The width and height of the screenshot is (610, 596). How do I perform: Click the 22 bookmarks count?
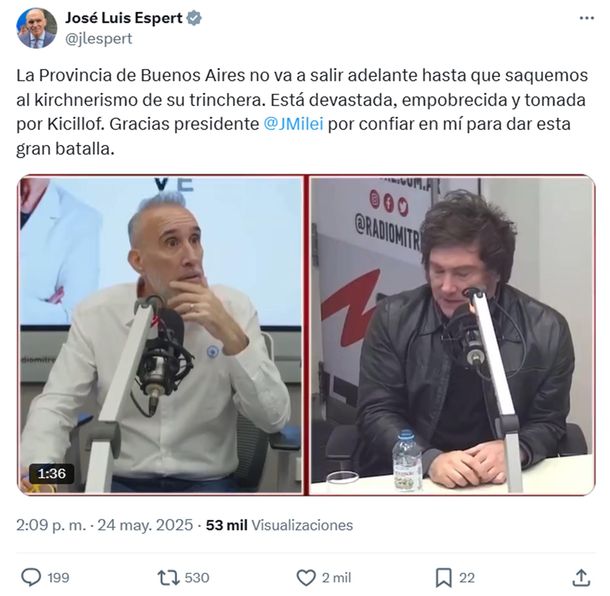click(x=467, y=578)
